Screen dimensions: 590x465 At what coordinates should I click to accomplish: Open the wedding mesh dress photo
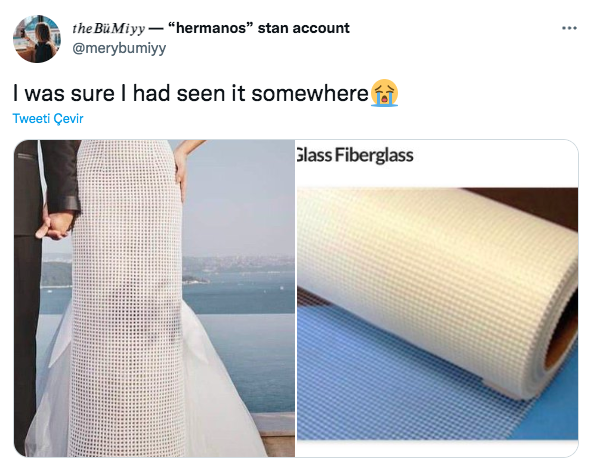[x=154, y=298]
